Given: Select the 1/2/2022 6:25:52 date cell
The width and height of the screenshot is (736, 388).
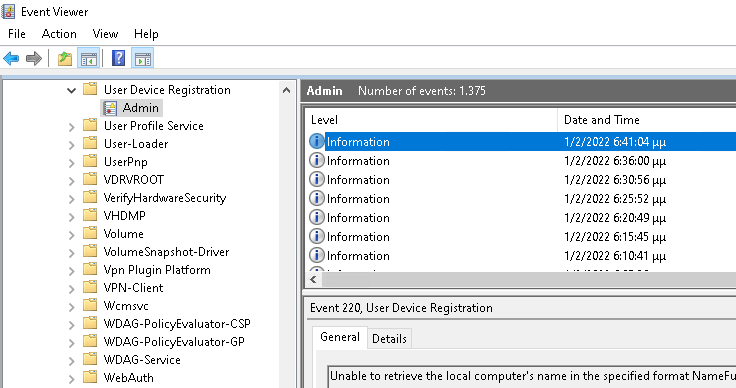Looking at the screenshot, I should coord(615,198).
